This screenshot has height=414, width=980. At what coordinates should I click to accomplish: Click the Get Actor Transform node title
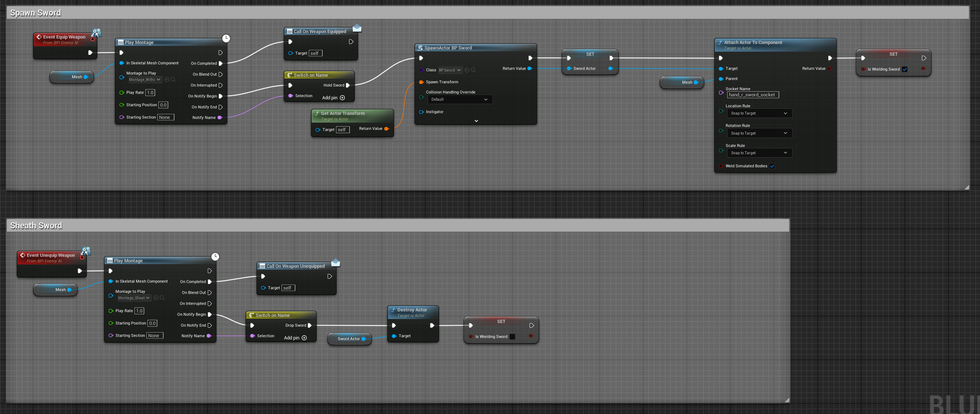(x=343, y=114)
